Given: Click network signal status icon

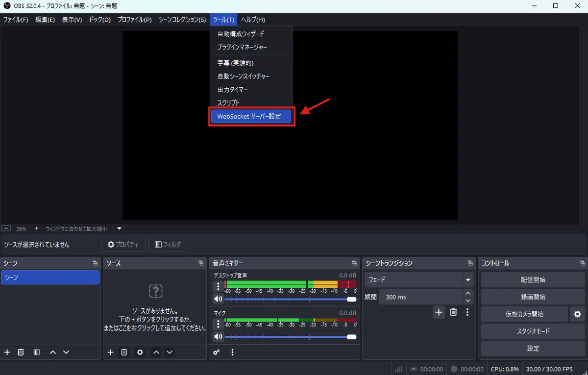Looking at the screenshot, I should pos(399,369).
